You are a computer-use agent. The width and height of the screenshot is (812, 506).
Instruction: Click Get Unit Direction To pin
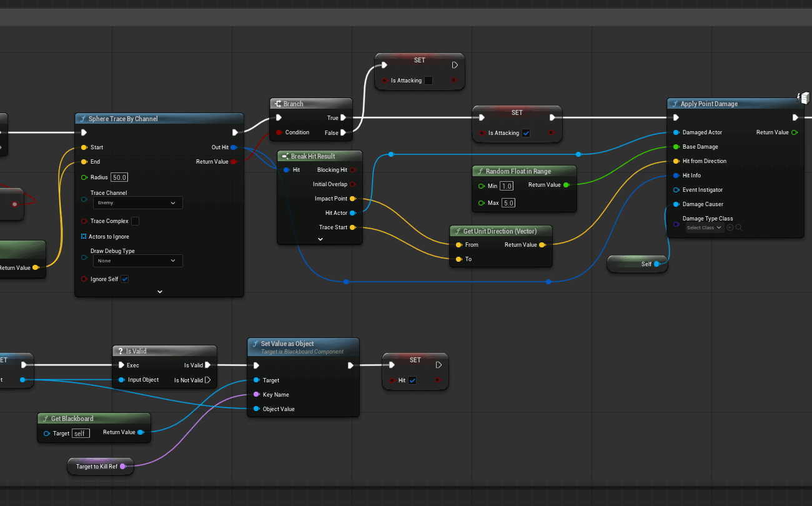(458, 259)
